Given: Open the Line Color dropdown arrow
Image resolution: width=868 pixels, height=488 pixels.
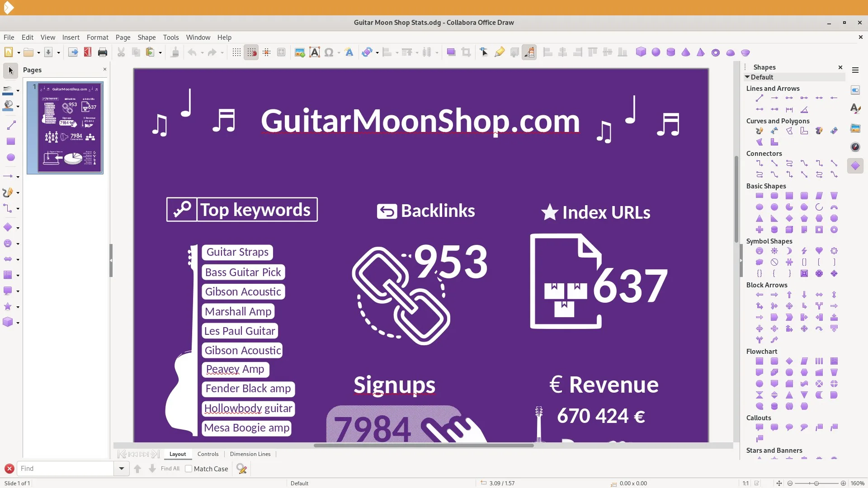Looking at the screenshot, I should [18, 90].
